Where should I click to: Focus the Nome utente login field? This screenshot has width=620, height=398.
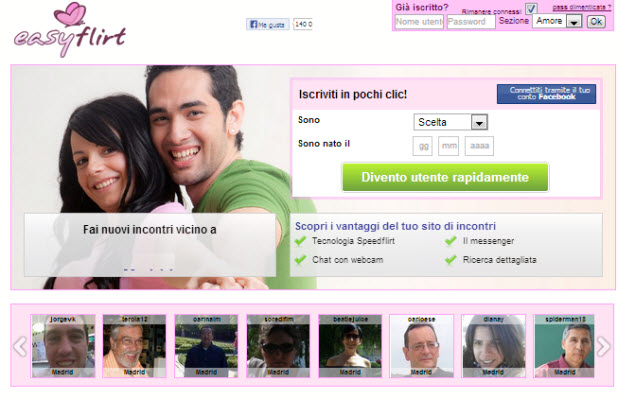click(x=419, y=22)
